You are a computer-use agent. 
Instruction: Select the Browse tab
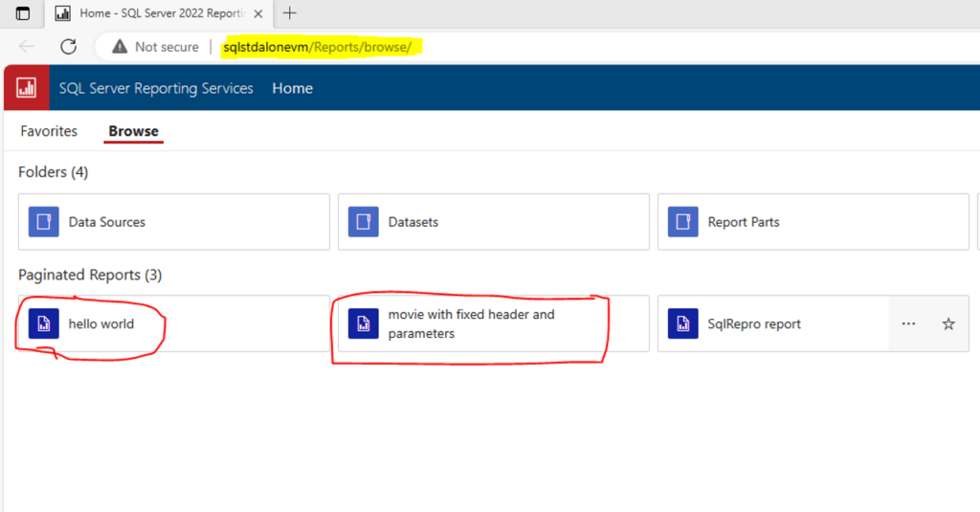pos(133,131)
